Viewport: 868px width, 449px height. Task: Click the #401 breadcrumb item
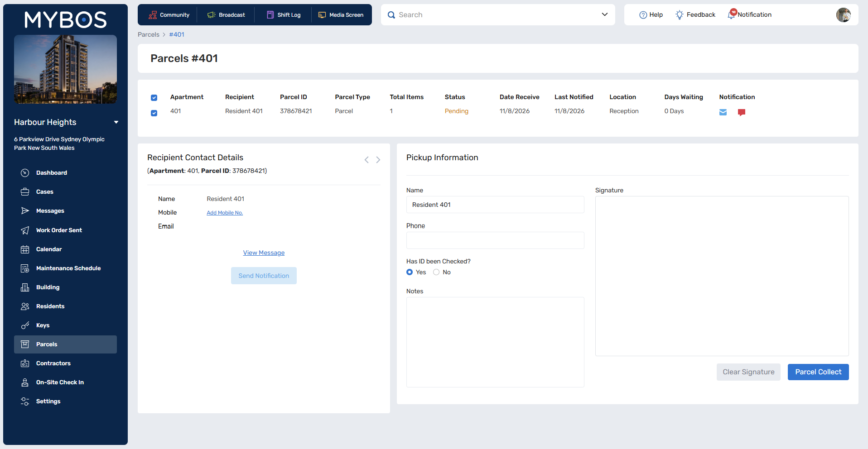[x=177, y=34]
